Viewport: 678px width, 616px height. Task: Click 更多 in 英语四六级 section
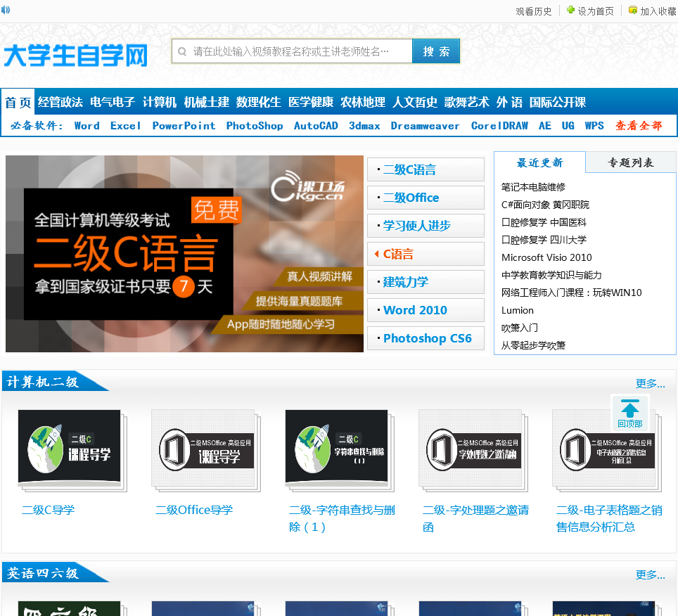point(650,575)
